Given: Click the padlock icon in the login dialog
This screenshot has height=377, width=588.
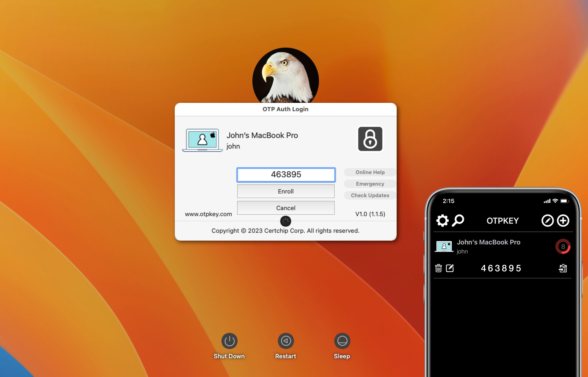Looking at the screenshot, I should point(370,139).
